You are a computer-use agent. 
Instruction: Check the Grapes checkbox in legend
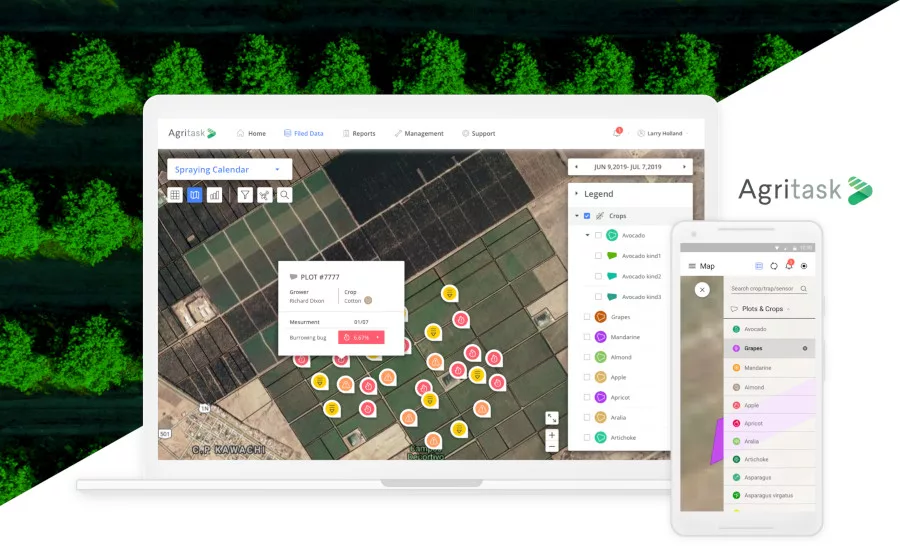point(587,317)
